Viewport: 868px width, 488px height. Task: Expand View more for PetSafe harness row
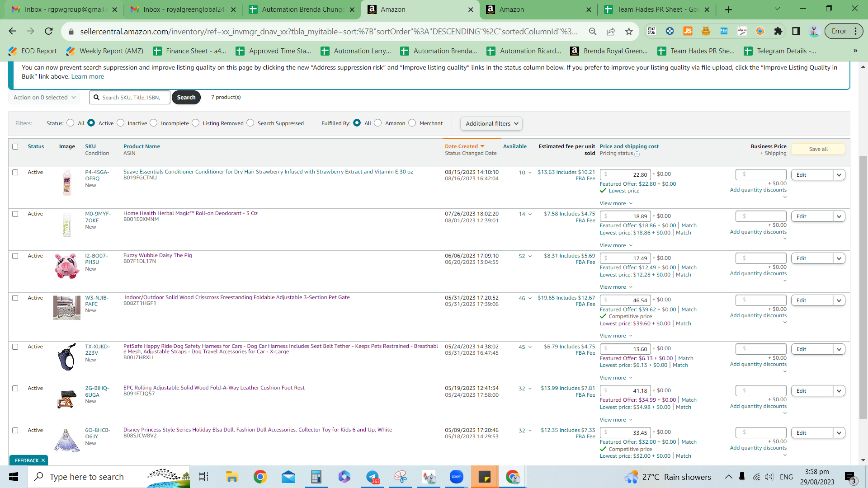coord(616,378)
